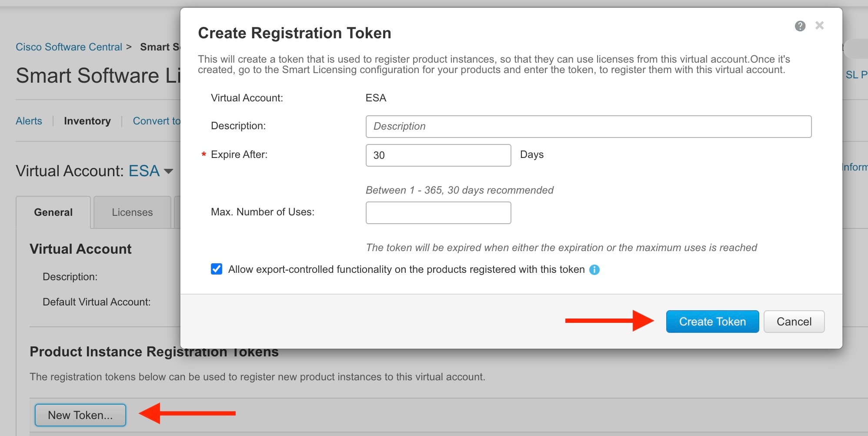The image size is (868, 436).
Task: Click the ESA virtual account name link
Action: 144,171
